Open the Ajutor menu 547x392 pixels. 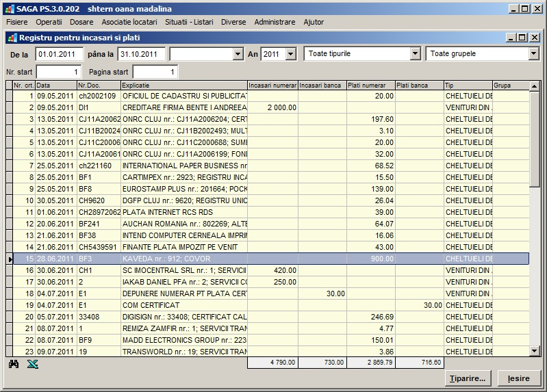pyautogui.click(x=314, y=22)
